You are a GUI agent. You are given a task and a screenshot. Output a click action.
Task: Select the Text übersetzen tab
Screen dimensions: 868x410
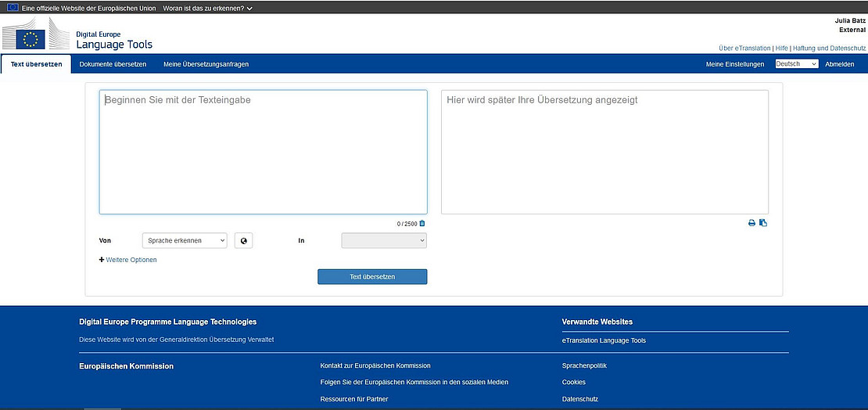37,64
